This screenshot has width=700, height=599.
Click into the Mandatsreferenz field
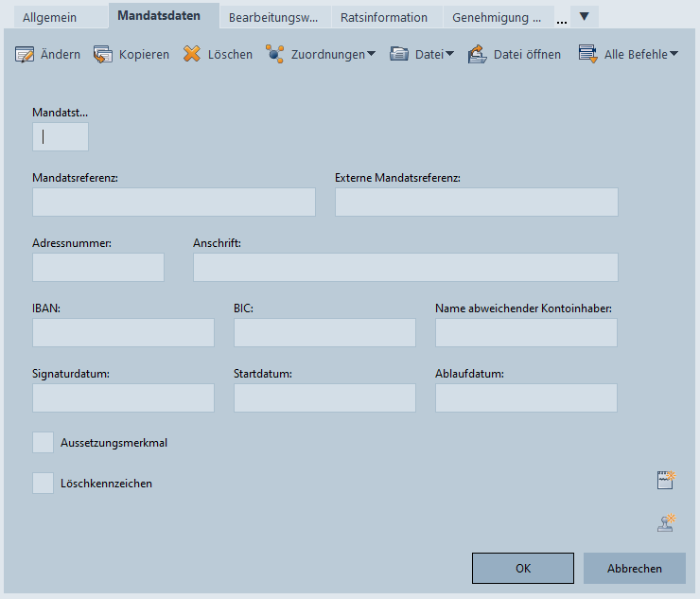[173, 202]
